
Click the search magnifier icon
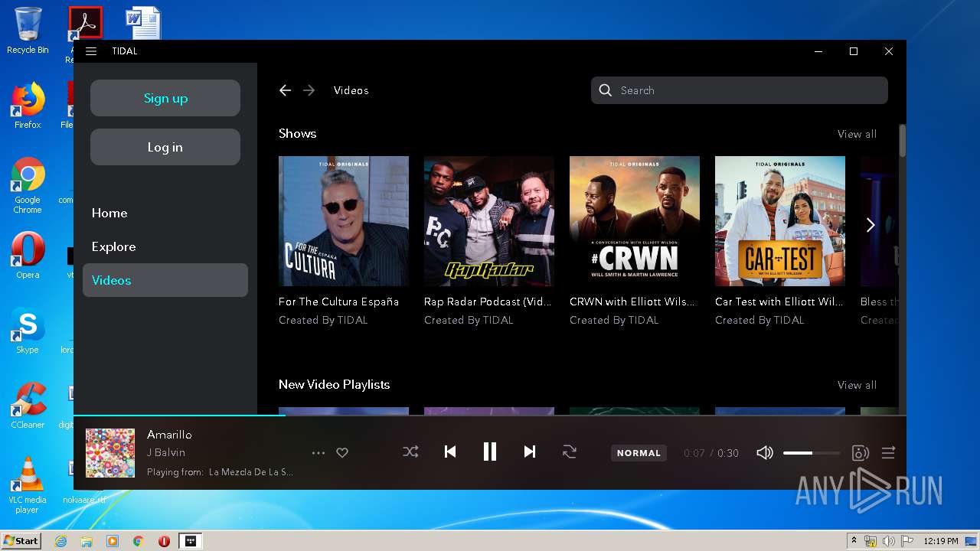(x=606, y=90)
